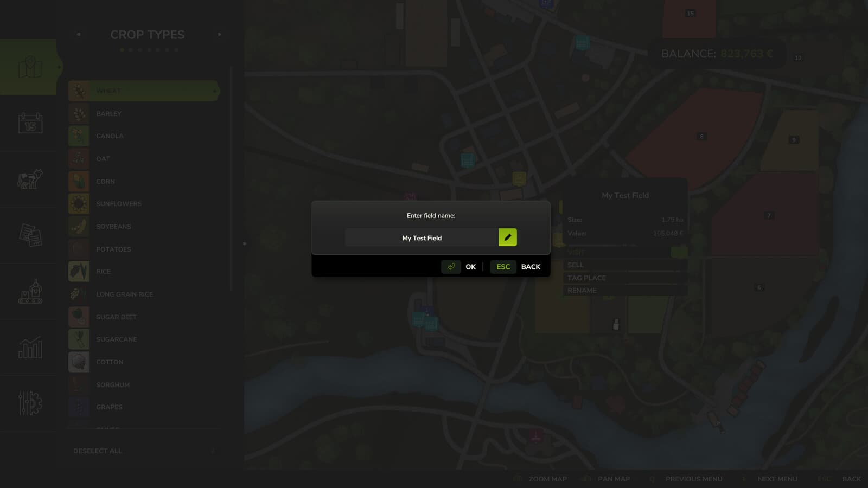Select Visit in field info panel
The image size is (868, 488).
pyautogui.click(x=626, y=253)
